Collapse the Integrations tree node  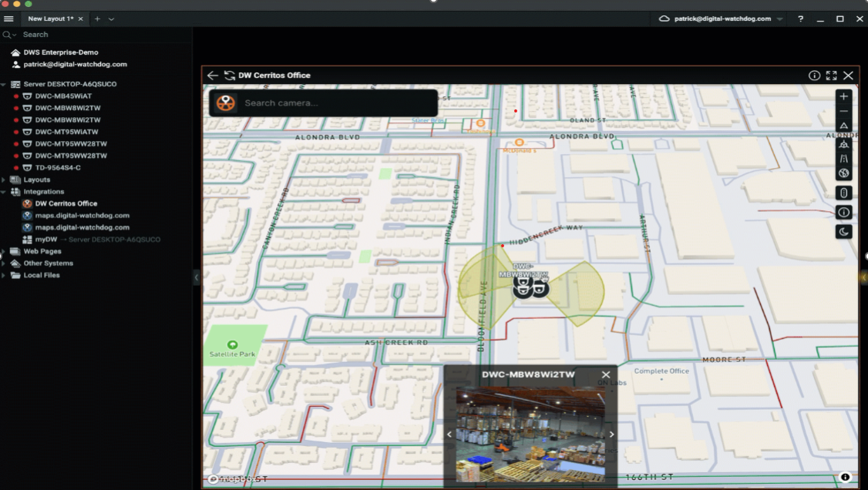pyautogui.click(x=4, y=192)
